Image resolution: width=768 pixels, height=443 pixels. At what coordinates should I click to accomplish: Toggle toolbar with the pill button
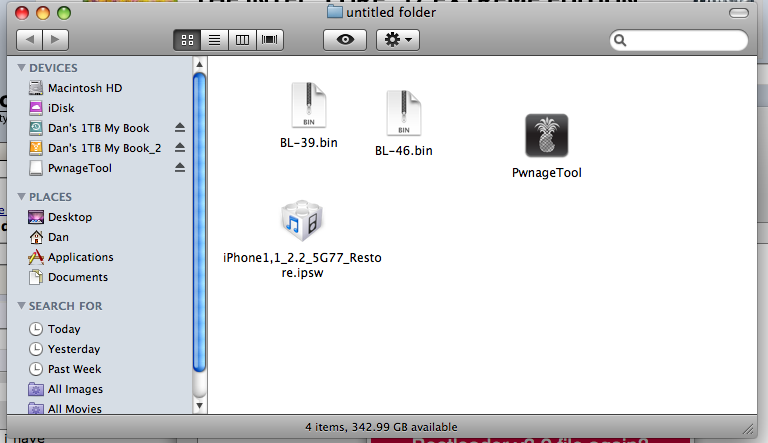coord(739,13)
